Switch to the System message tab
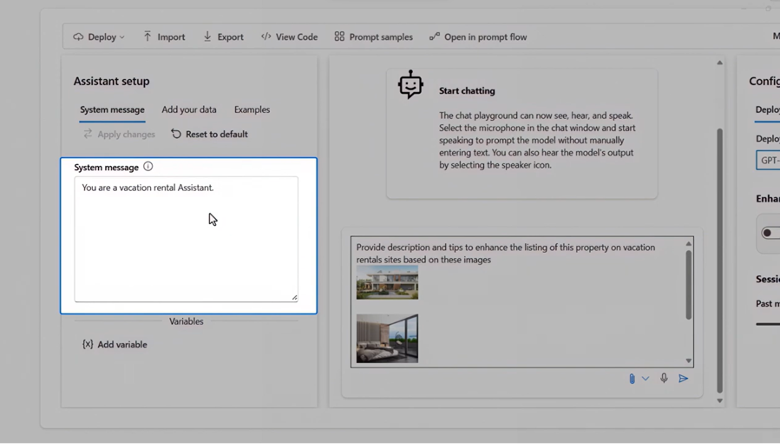The height and width of the screenshot is (445, 780). [112, 110]
